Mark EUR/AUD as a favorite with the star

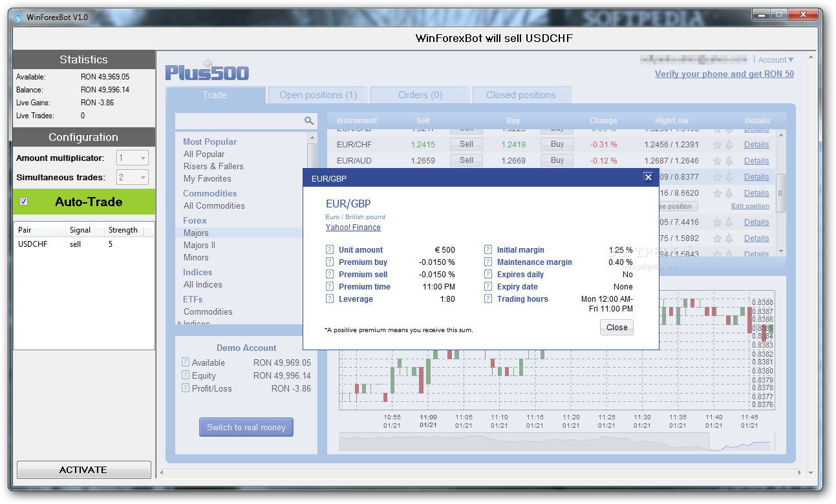click(717, 161)
